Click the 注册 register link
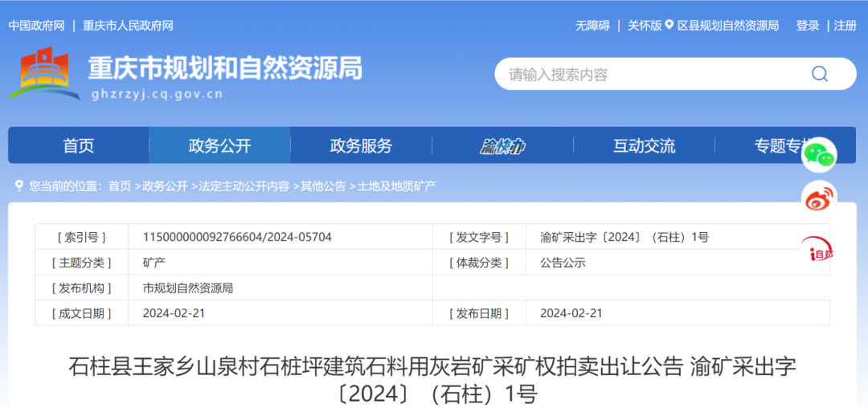The width and height of the screenshot is (868, 408). (845, 26)
